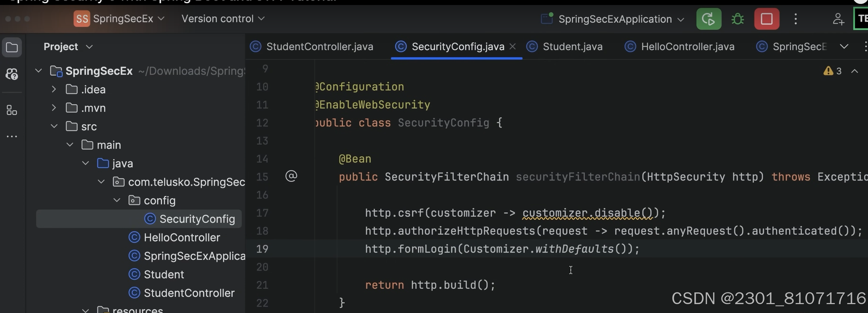Screen dimensions: 868x313
Task: Collapse the src folder
Action: click(x=54, y=126)
